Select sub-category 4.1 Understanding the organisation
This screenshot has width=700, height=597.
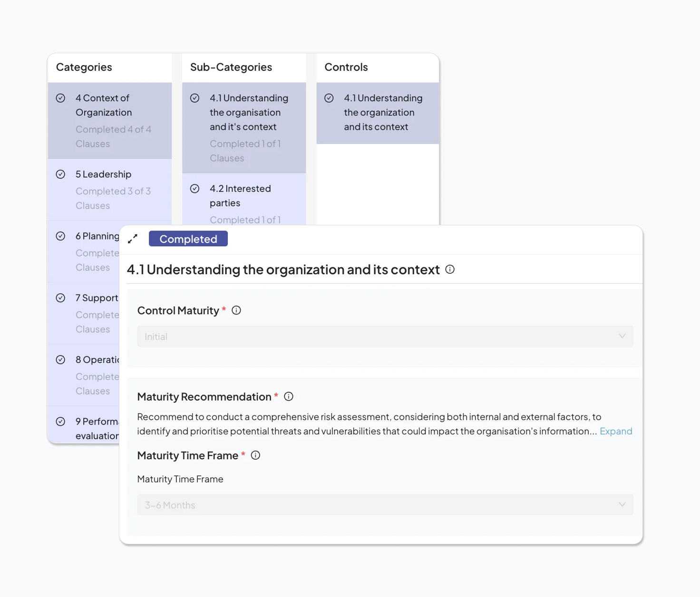click(244, 127)
